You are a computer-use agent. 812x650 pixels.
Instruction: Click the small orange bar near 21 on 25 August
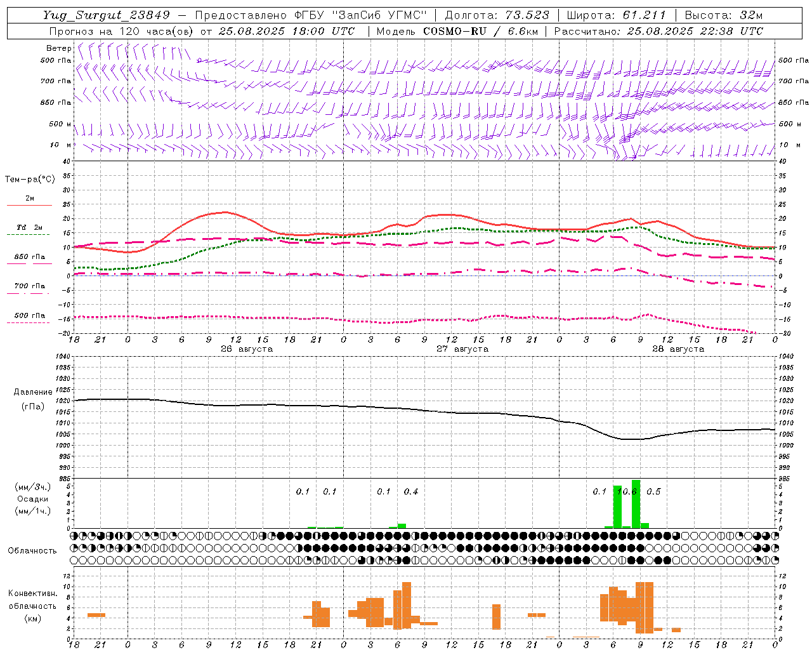[96, 614]
